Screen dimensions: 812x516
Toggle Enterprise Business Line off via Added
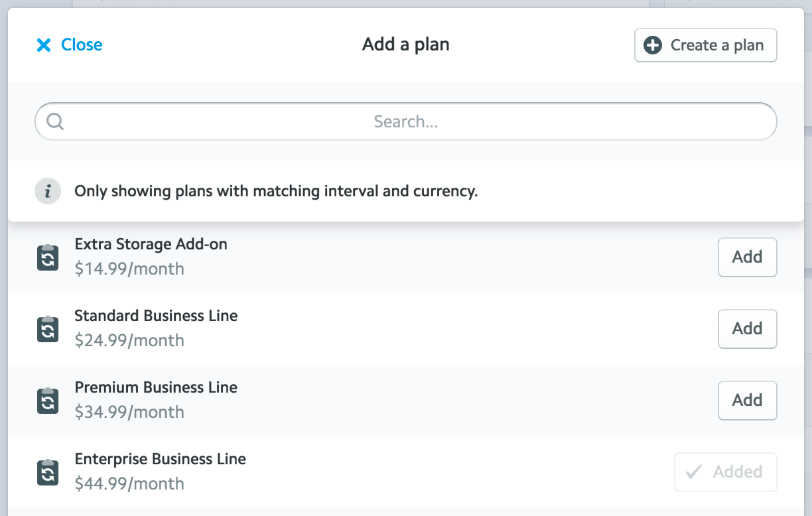[725, 472]
